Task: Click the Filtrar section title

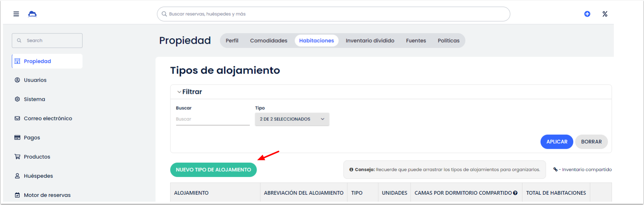Action: pos(192,92)
